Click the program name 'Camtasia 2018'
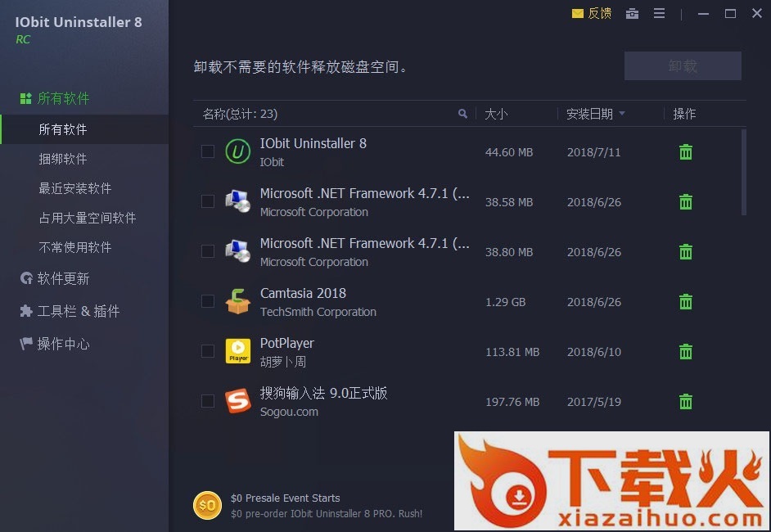Screen dimensions: 771x532 tap(303, 293)
